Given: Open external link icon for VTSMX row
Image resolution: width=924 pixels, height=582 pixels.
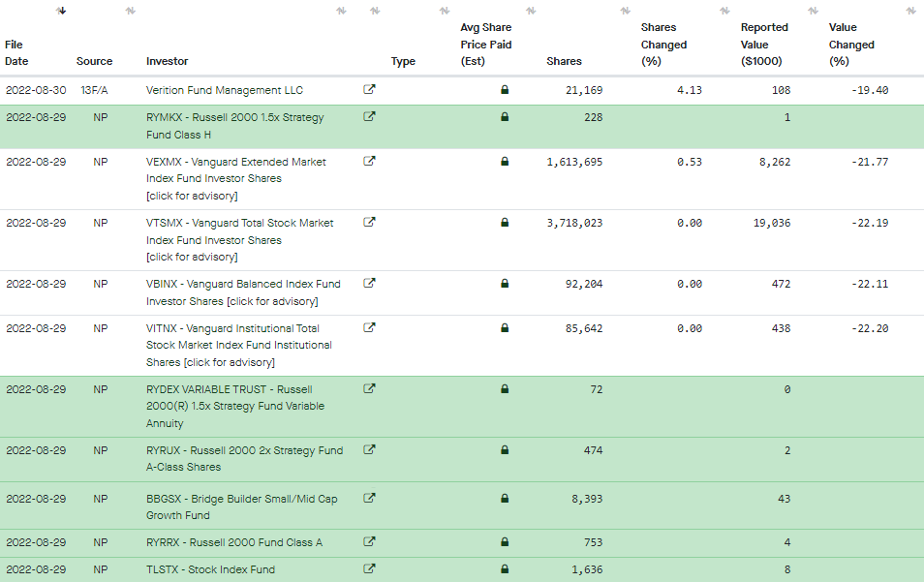Looking at the screenshot, I should click(369, 222).
